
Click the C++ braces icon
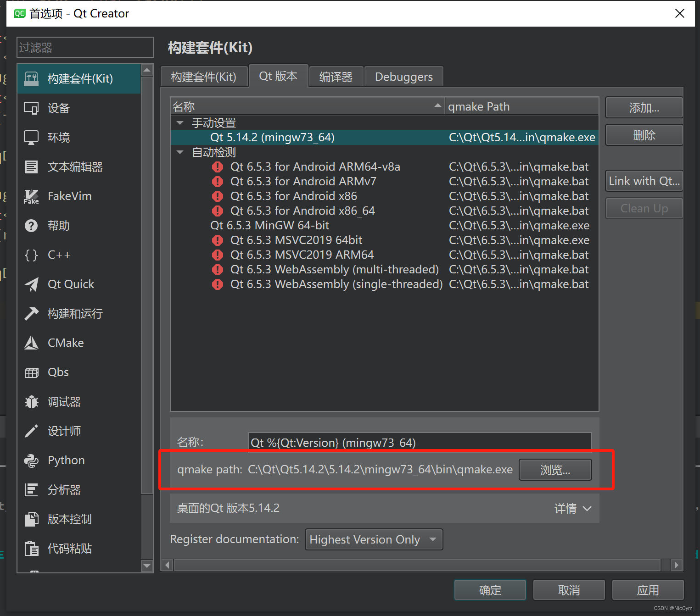pyautogui.click(x=31, y=255)
